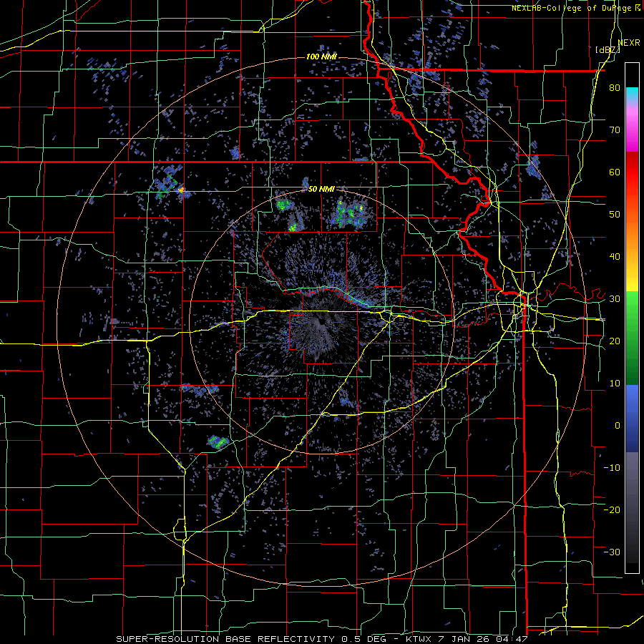Click the NEXR label at top right

point(628,43)
